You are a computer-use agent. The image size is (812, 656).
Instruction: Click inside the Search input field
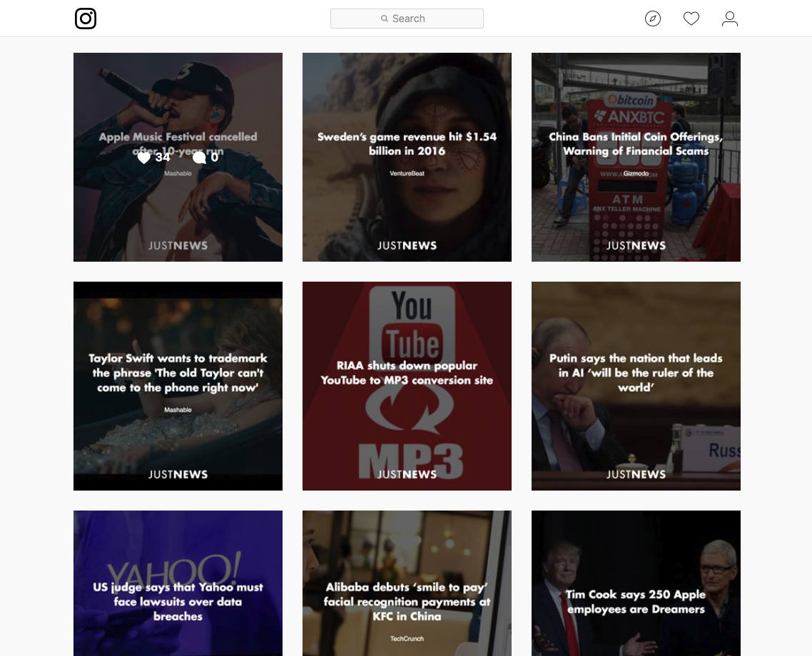tap(421, 18)
